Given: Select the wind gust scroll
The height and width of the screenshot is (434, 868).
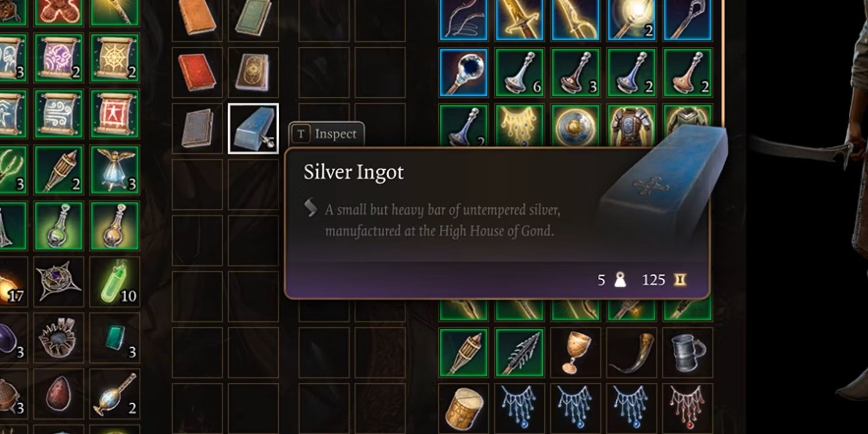Looking at the screenshot, I should [58, 114].
